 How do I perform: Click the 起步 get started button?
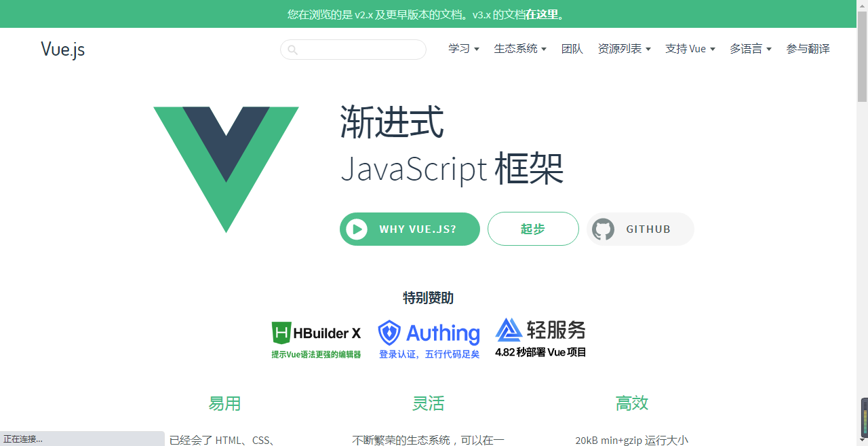[533, 229]
